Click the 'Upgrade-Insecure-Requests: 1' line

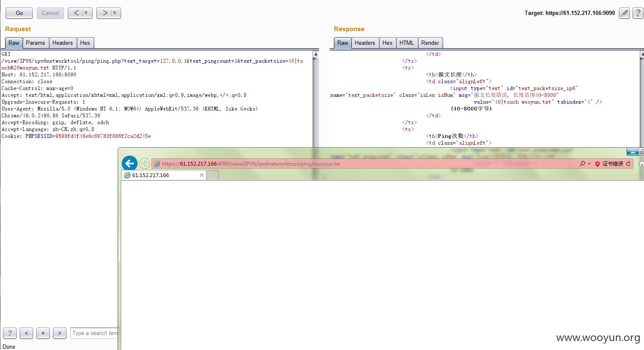tap(43, 102)
